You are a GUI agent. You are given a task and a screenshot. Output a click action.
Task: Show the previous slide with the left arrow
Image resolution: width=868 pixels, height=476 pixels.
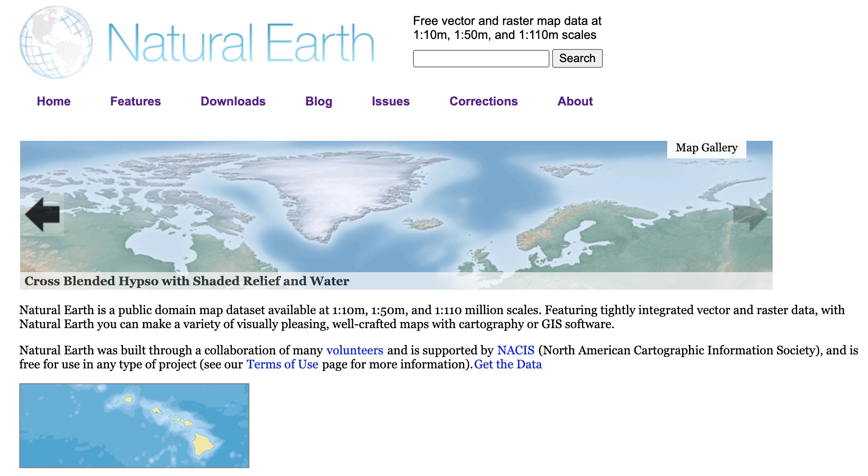click(42, 214)
